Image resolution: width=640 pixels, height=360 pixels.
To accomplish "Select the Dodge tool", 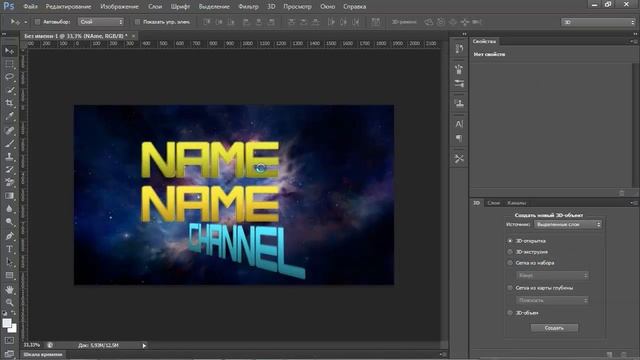I will (10, 222).
